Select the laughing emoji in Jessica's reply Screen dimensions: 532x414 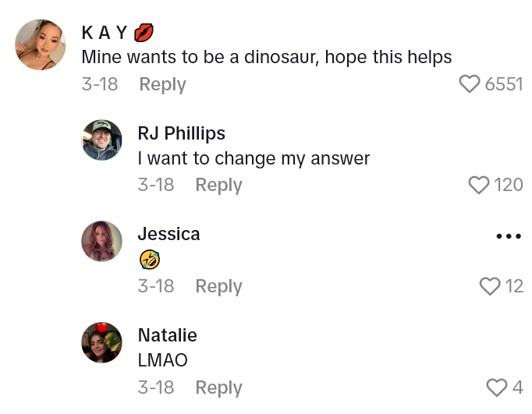149,260
